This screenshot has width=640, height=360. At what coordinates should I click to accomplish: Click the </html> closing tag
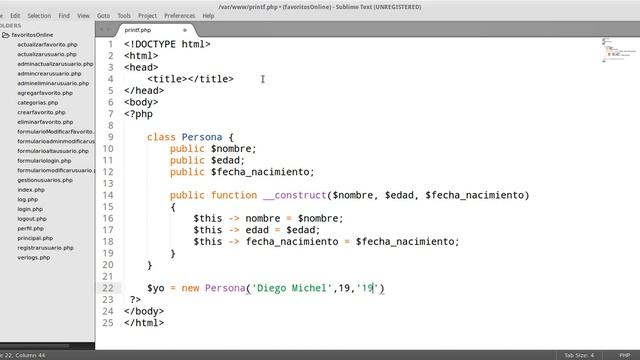coord(144,323)
